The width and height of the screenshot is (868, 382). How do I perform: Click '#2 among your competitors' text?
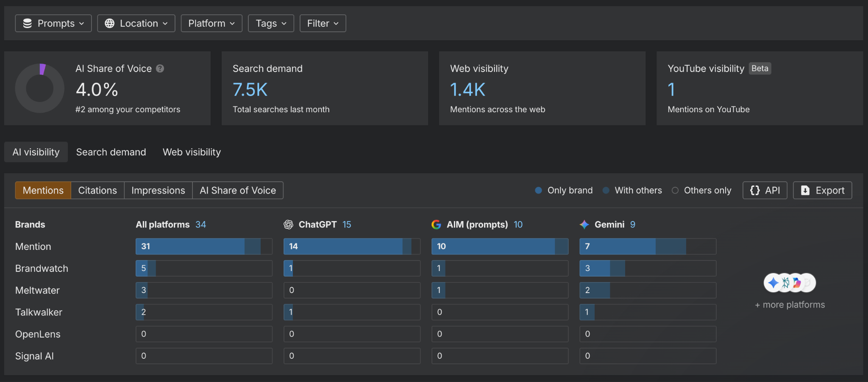pyautogui.click(x=128, y=109)
